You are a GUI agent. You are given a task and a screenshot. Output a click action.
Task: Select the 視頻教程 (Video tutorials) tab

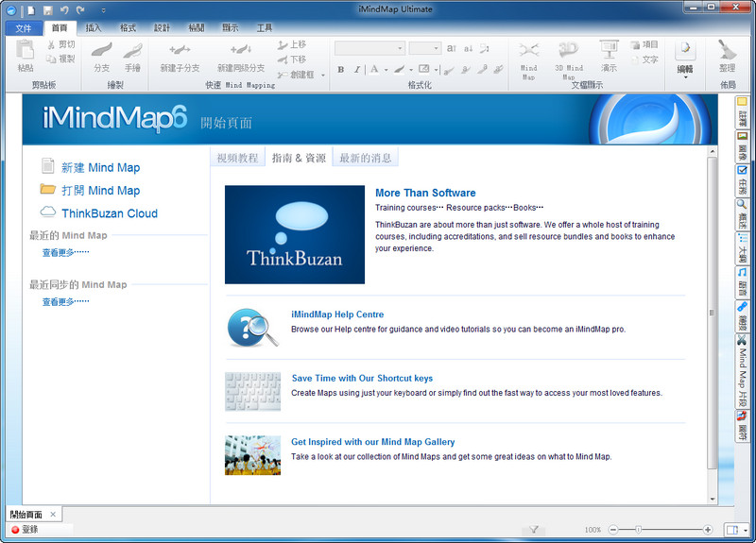(237, 158)
